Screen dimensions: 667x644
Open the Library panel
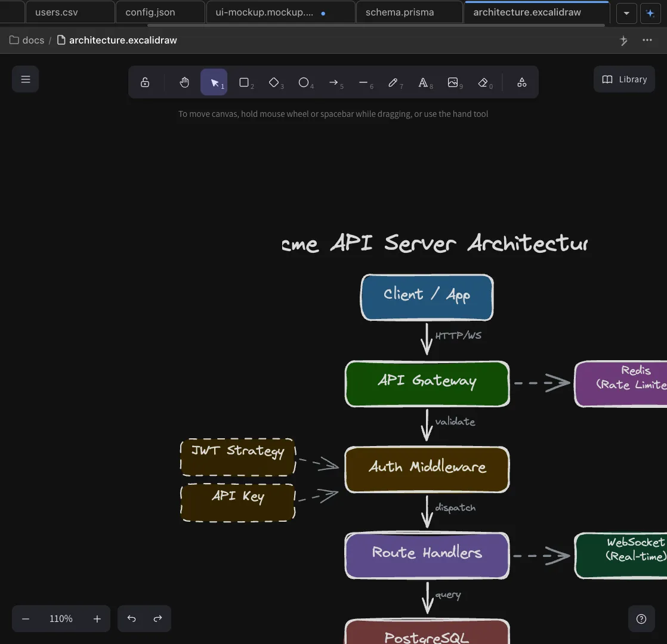point(624,79)
